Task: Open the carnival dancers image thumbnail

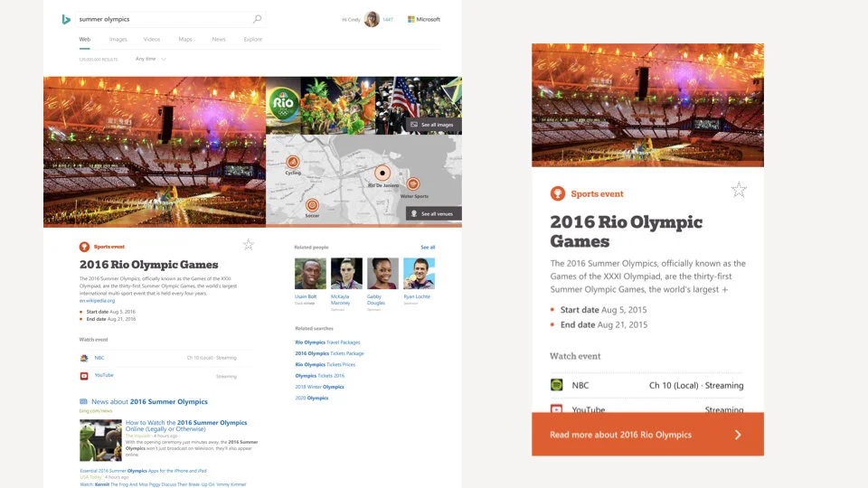Action: click(x=337, y=105)
